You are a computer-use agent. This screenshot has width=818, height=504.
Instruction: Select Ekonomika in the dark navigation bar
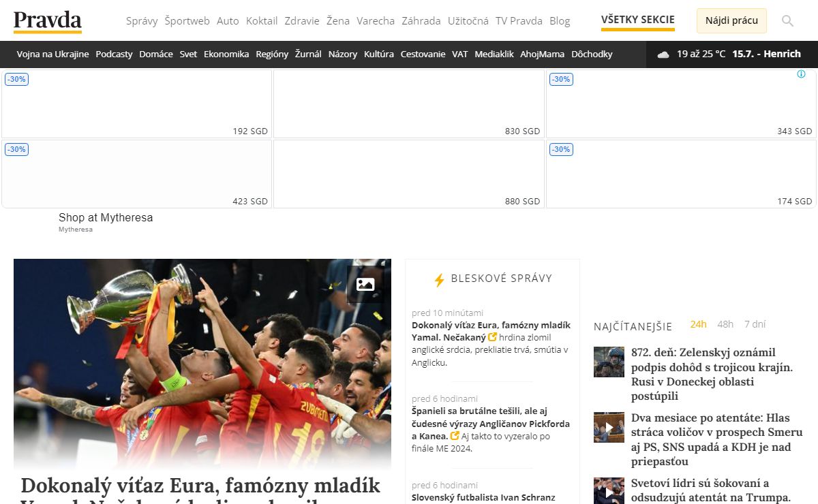[x=226, y=54]
